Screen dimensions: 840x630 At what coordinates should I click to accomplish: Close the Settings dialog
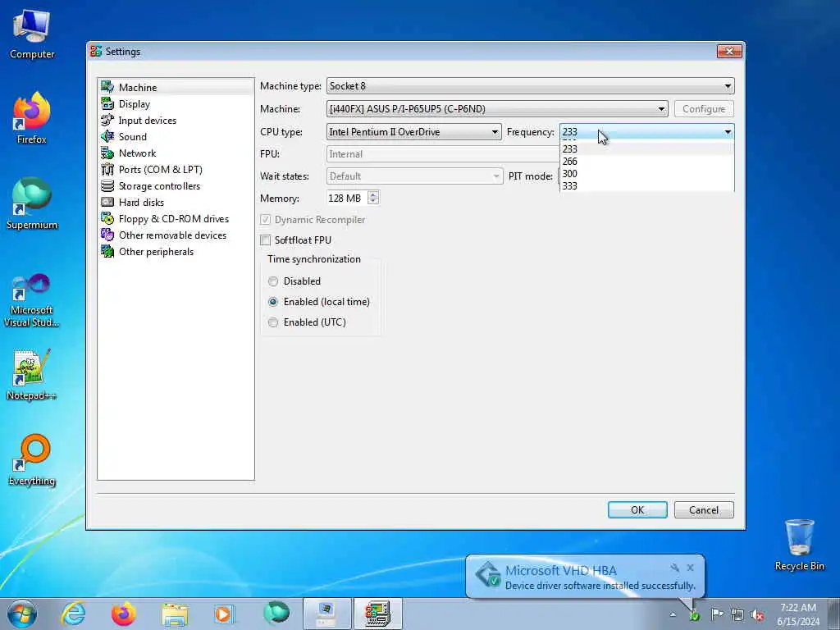729,52
